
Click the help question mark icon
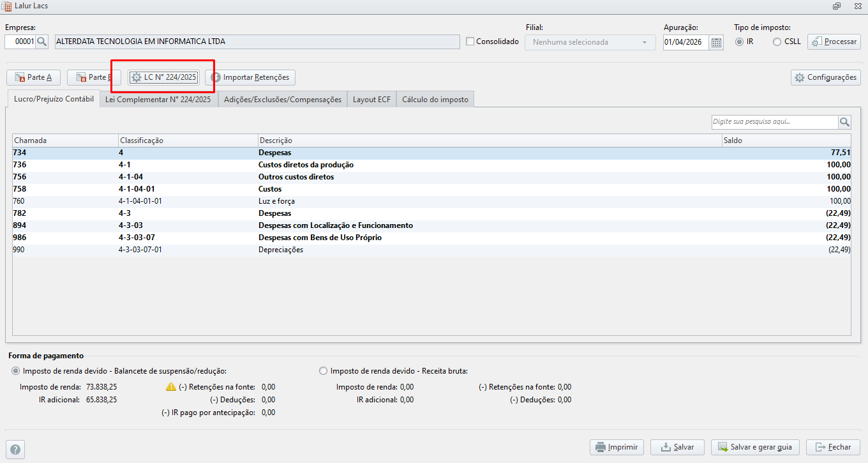point(15,450)
